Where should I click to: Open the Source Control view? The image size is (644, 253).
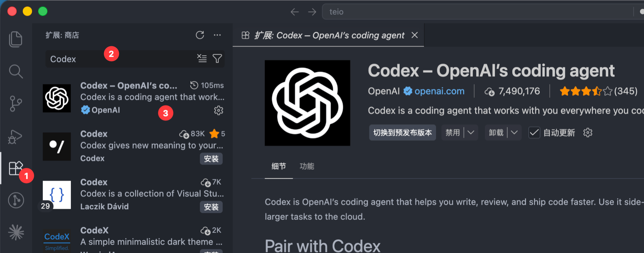click(x=15, y=104)
